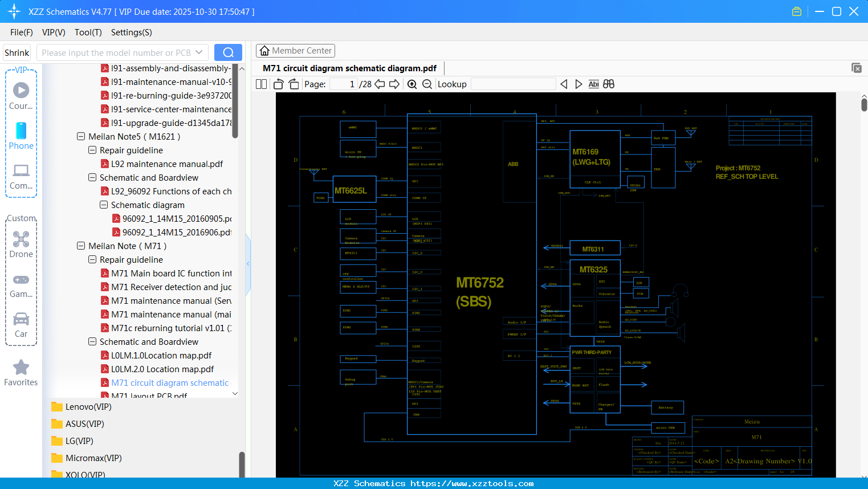This screenshot has height=489, width=868.
Task: Rotate the schematic clockwise
Action: [x=293, y=84]
